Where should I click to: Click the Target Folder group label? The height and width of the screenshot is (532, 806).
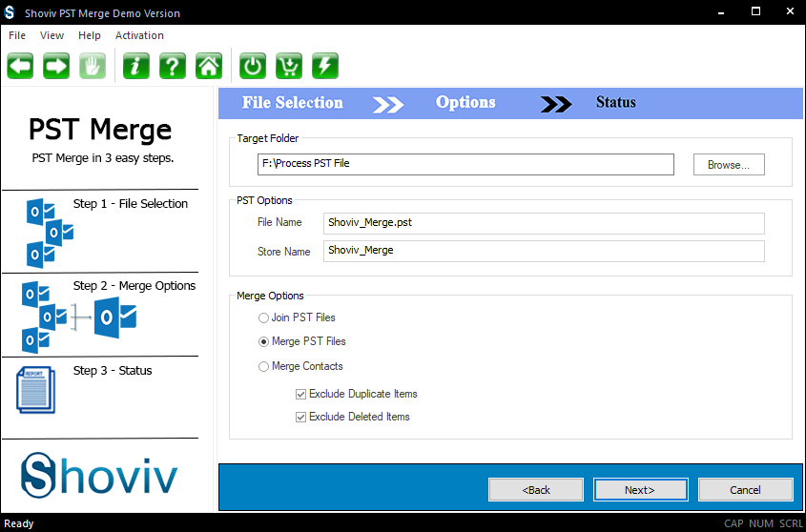tap(268, 138)
